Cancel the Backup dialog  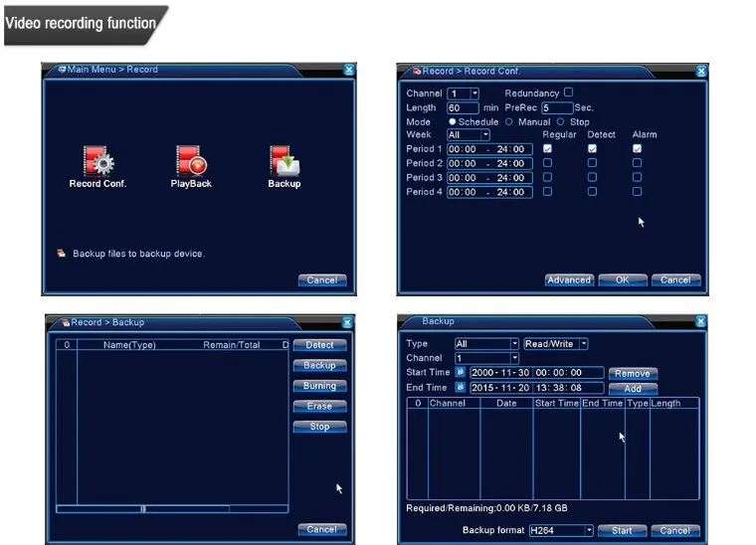[675, 530]
